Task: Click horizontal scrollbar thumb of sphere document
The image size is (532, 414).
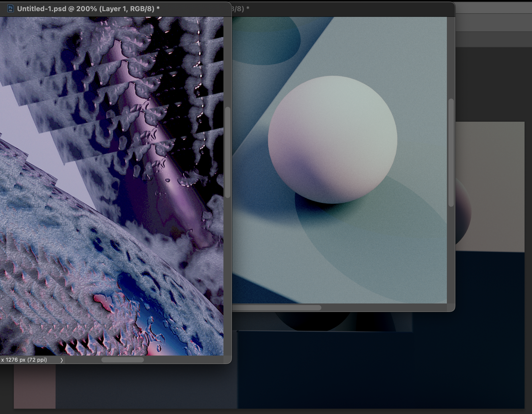Action: (277, 308)
